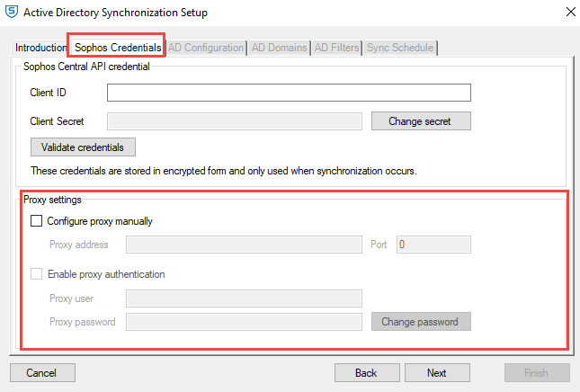The width and height of the screenshot is (580, 392).
Task: Open the AD Configuration tab
Action: coord(206,48)
